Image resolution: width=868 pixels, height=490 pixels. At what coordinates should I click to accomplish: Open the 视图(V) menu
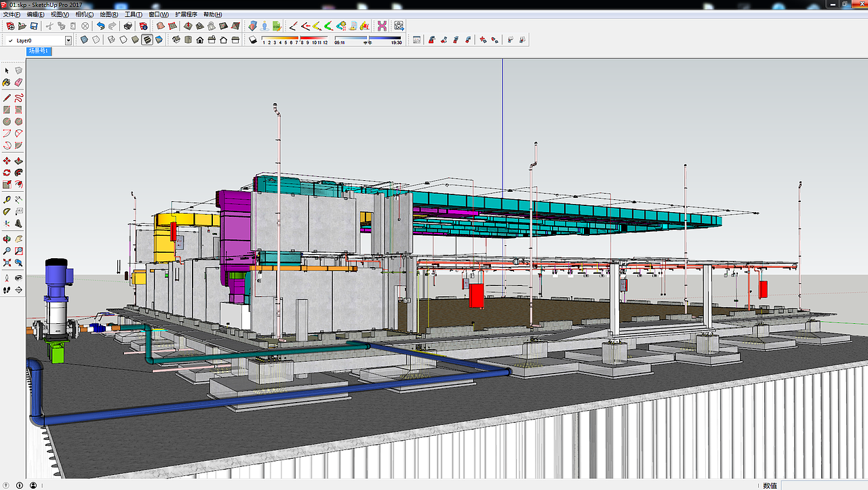point(60,14)
